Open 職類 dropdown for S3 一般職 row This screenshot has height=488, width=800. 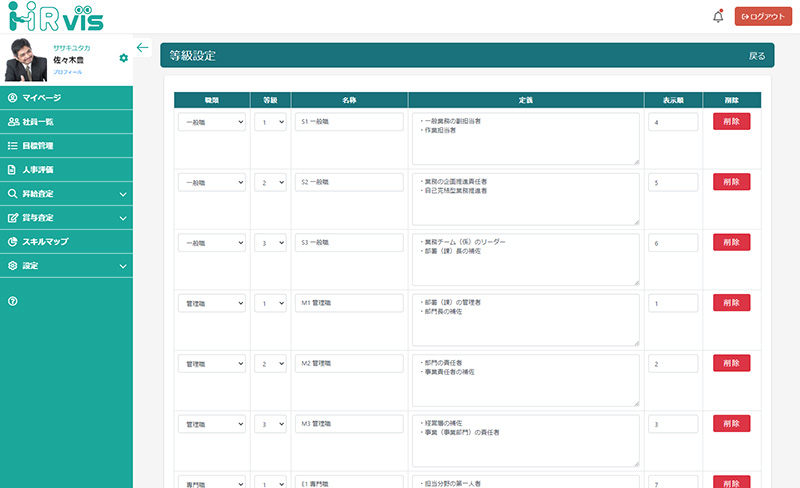tap(212, 243)
